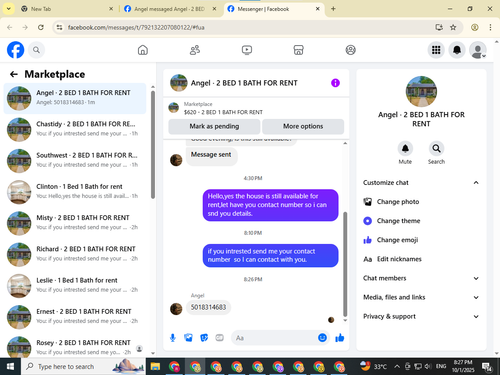Viewport: 500px width, 375px height.
Task: Click large listing photo in info panel
Action: click(421, 91)
